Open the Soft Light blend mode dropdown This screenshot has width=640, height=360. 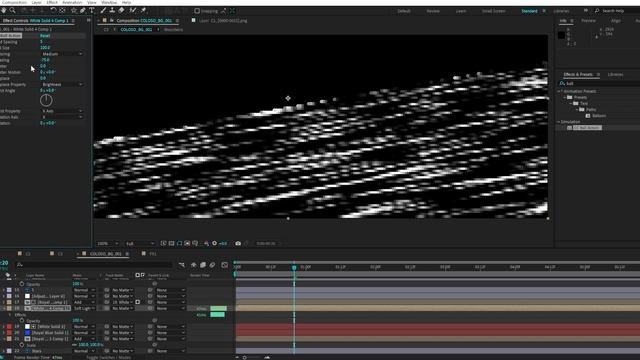point(84,309)
